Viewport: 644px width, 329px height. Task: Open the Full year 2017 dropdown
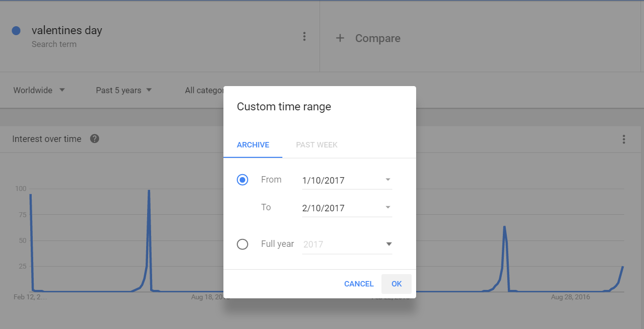389,244
